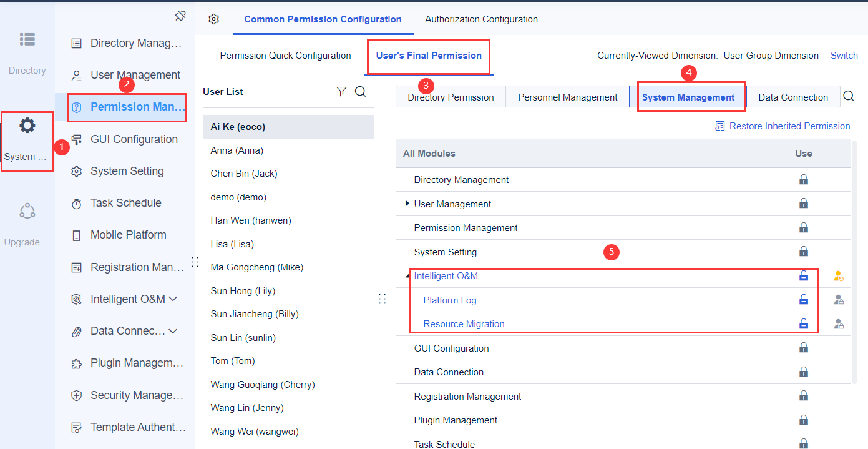Expand Intelligent O&M chevron in sidebar
Image resolution: width=868 pixels, height=449 pixels.
(x=173, y=299)
